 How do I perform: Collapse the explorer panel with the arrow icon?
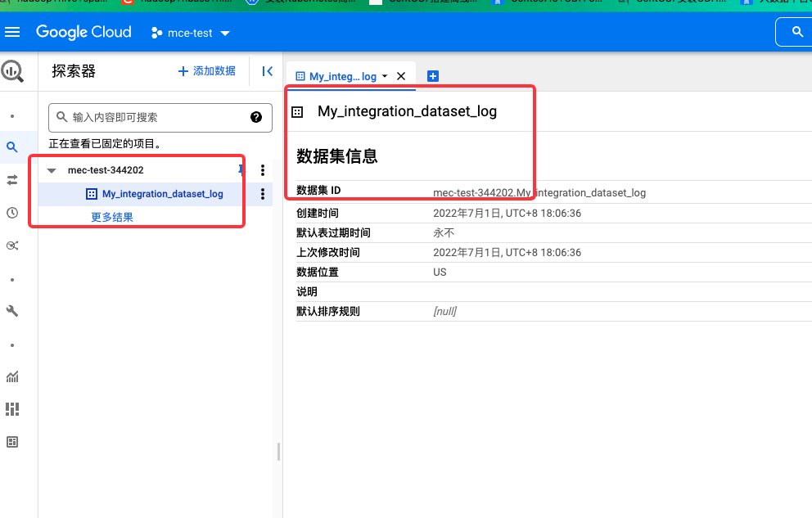click(x=267, y=71)
